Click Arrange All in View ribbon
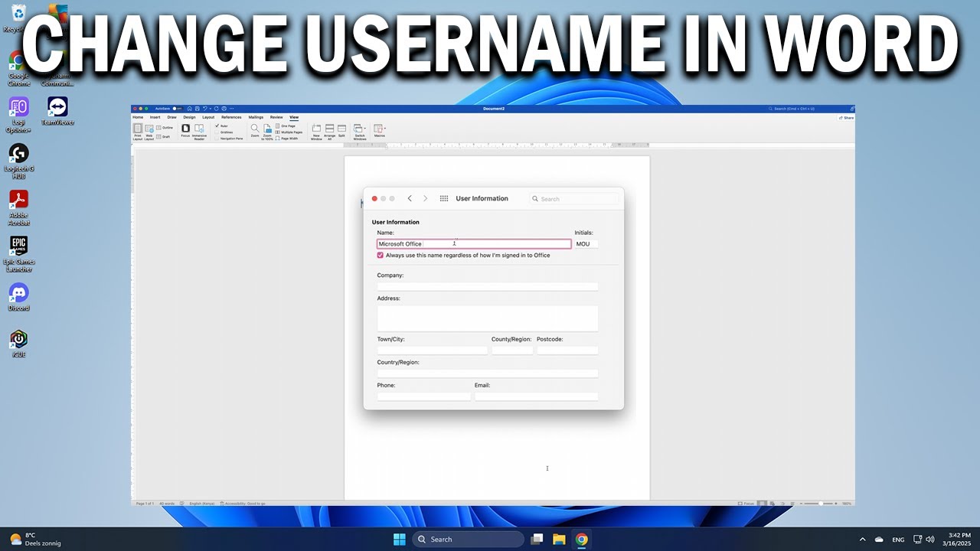980x551 pixels. [330, 132]
